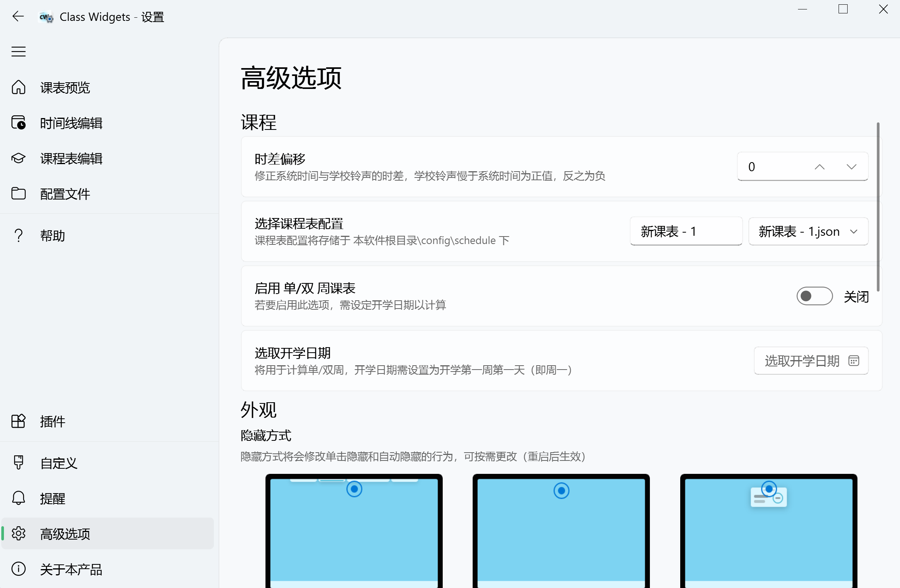Click the 课程 section heading
This screenshot has width=900, height=588.
pos(258,122)
